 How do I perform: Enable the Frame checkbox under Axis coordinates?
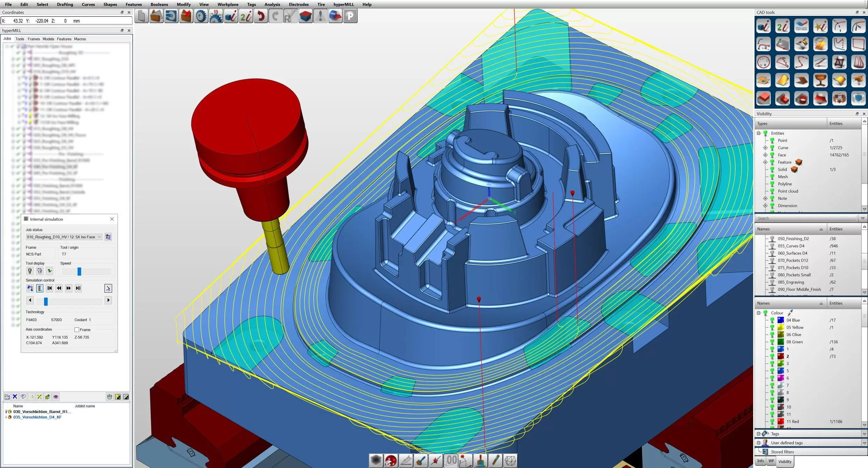coord(77,330)
